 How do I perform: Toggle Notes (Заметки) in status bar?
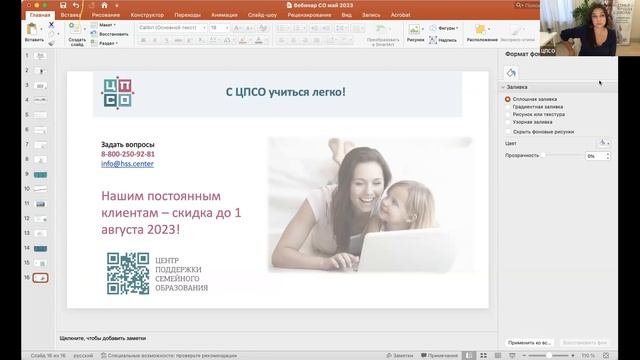[400, 356]
